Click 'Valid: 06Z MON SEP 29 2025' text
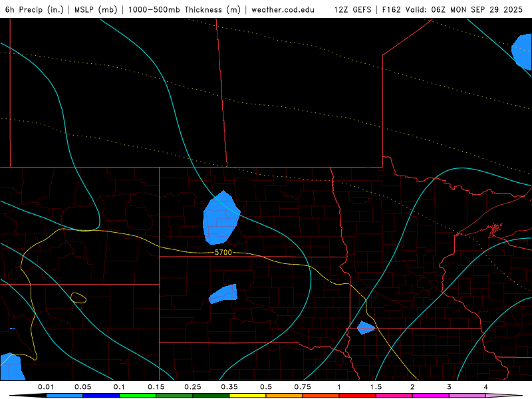Viewport: 532px width, 399px height. 465,9
